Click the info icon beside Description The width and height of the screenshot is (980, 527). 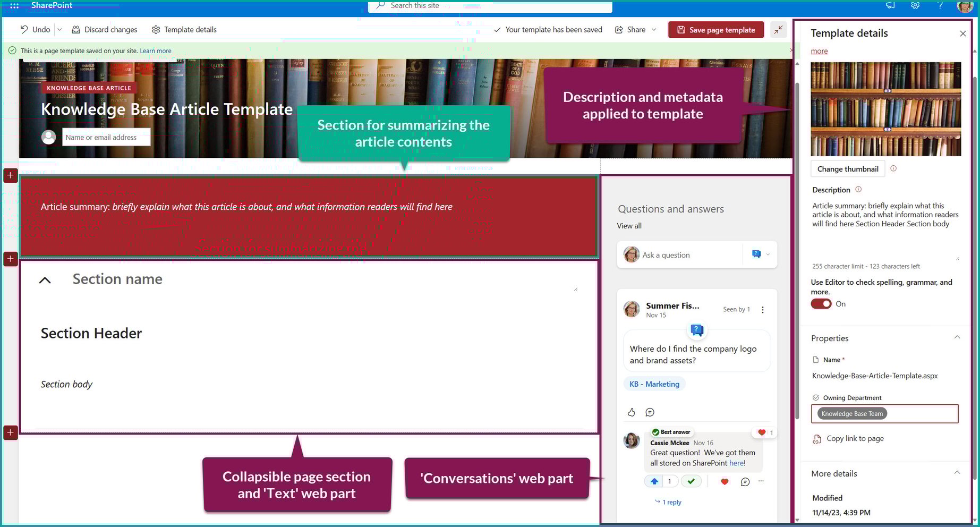pyautogui.click(x=858, y=189)
